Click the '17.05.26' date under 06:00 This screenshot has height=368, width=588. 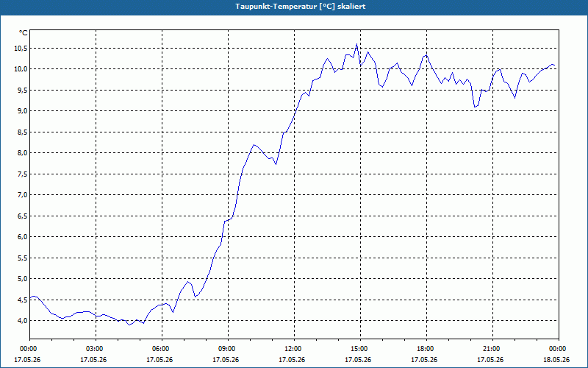tap(159, 360)
